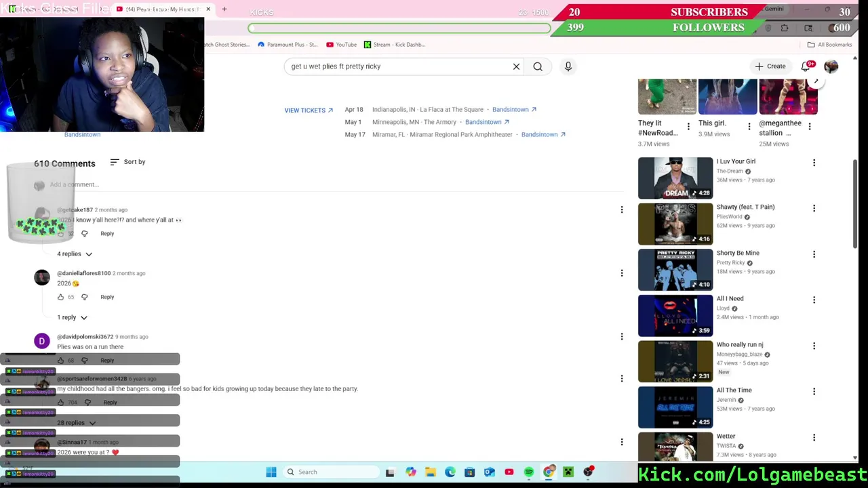Open the daniellaflores8100 profile picture
The image size is (868, 488).
(42, 277)
